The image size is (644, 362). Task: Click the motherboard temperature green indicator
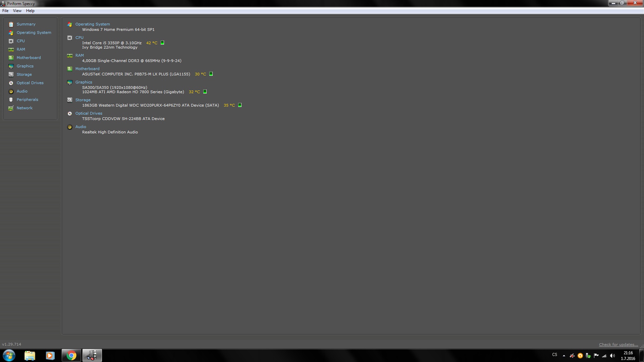coord(211,74)
